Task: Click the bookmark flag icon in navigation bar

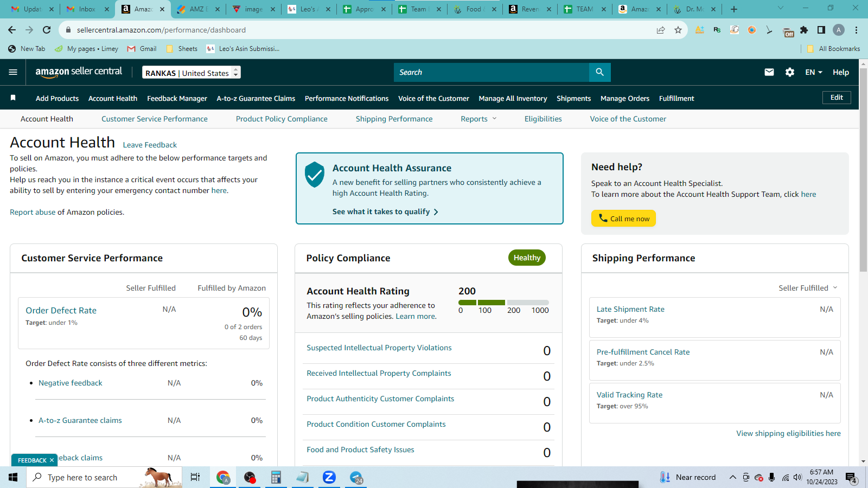Action: click(x=13, y=98)
